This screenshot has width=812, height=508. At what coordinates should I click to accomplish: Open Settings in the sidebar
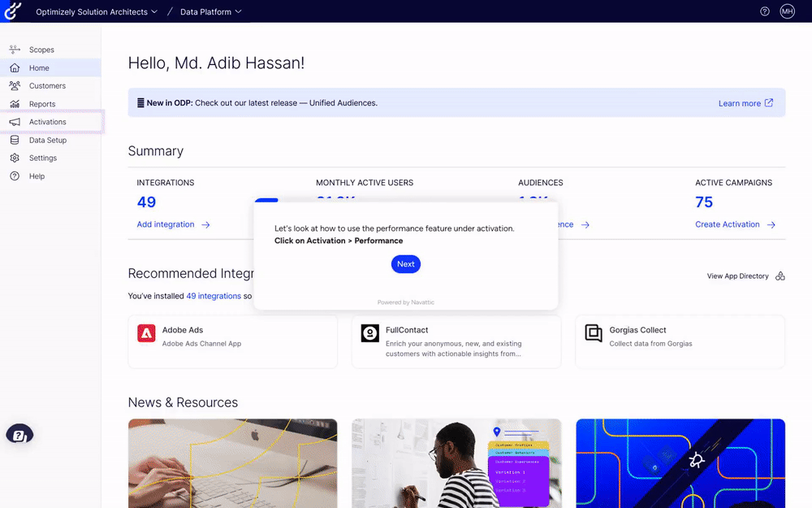point(43,158)
